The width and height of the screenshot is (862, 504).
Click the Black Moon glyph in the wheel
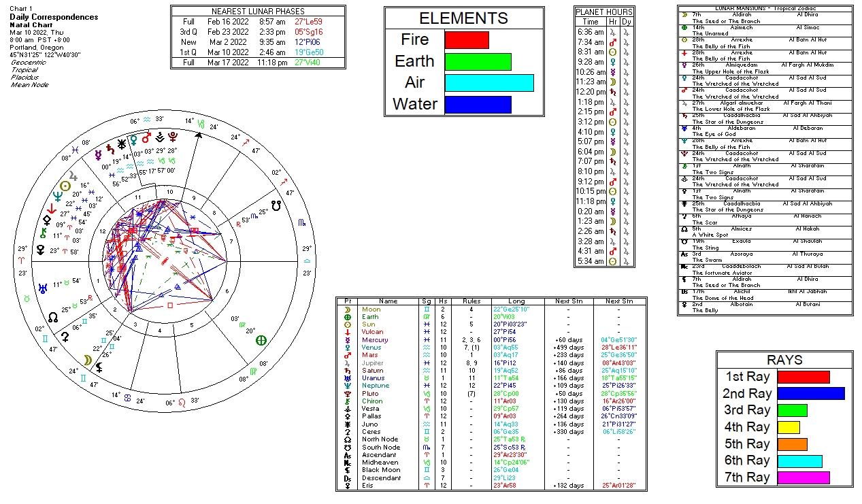point(99,368)
